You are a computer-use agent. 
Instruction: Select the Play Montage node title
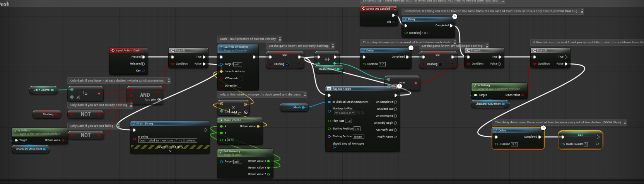click(341, 89)
